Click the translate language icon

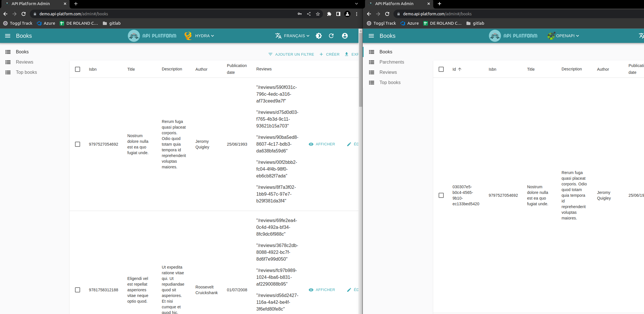[x=278, y=36]
